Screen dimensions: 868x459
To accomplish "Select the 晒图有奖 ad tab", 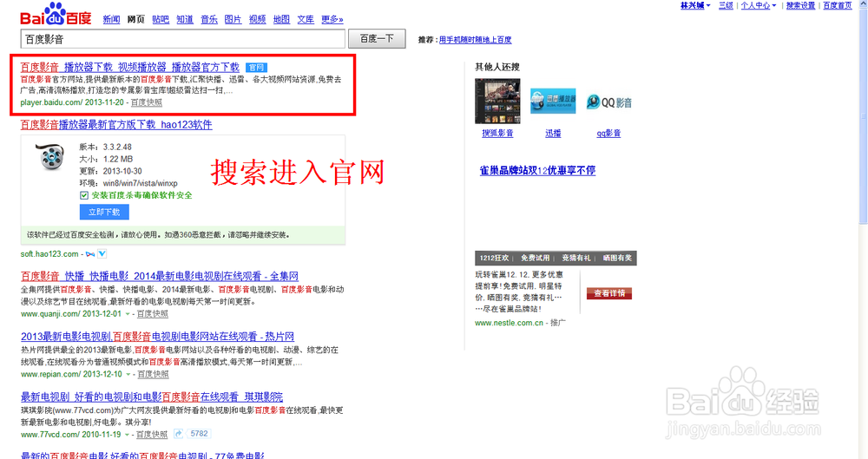I will (617, 258).
